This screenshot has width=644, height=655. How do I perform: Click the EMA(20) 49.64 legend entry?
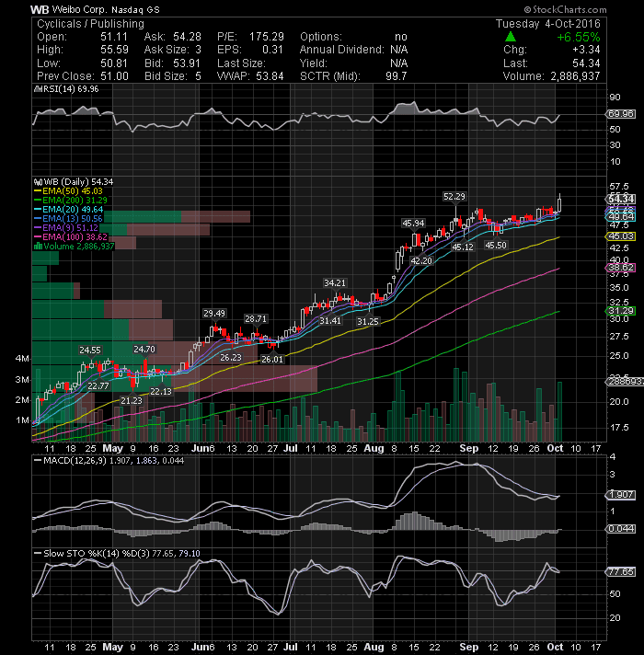tap(68, 209)
